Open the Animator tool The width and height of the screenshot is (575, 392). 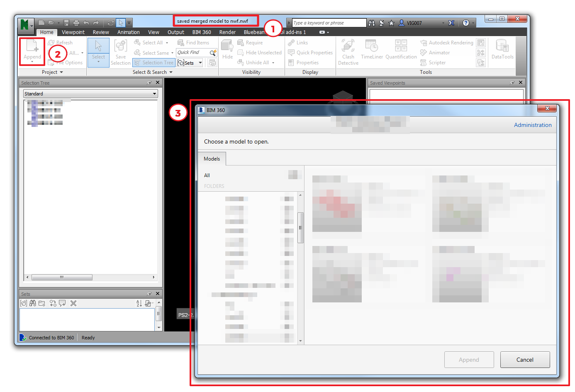click(x=435, y=53)
